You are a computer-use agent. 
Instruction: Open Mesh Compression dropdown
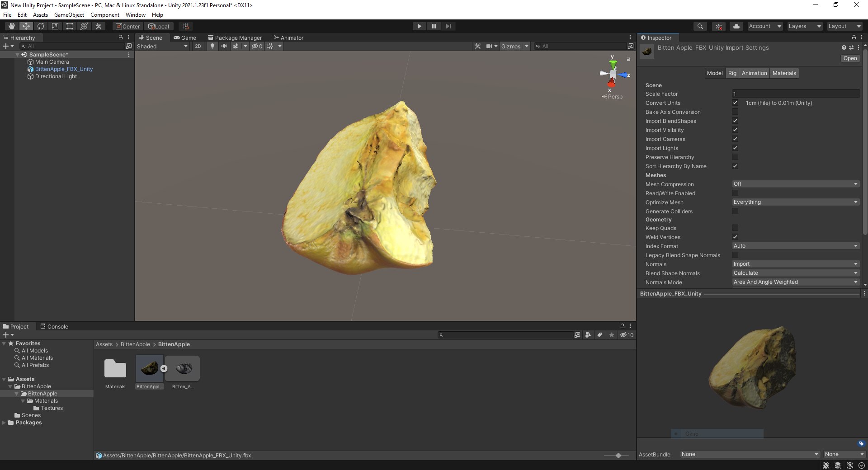(796, 184)
